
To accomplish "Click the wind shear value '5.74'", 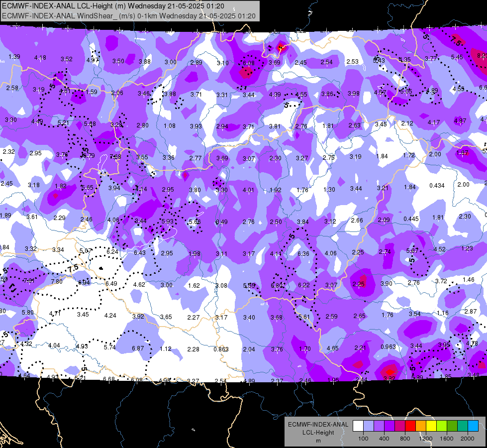I will [x=109, y=347].
